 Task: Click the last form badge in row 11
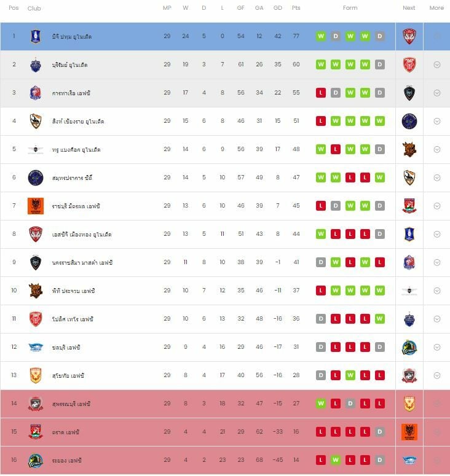point(379,319)
